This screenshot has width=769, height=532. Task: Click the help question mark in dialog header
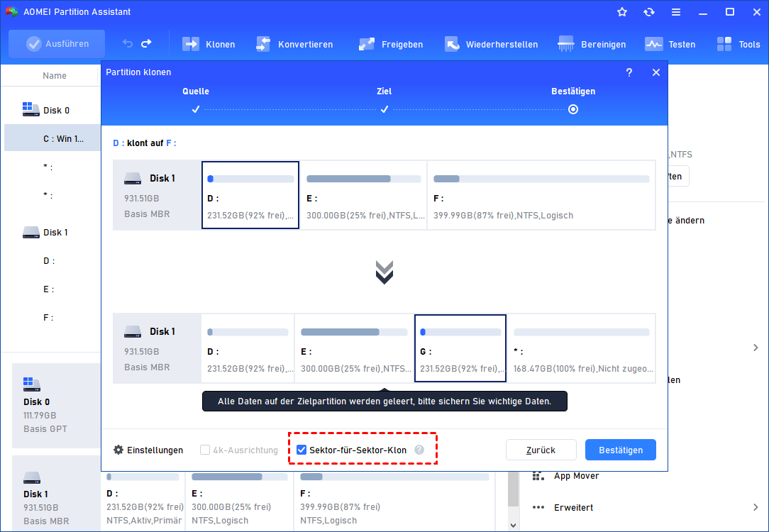pos(629,72)
